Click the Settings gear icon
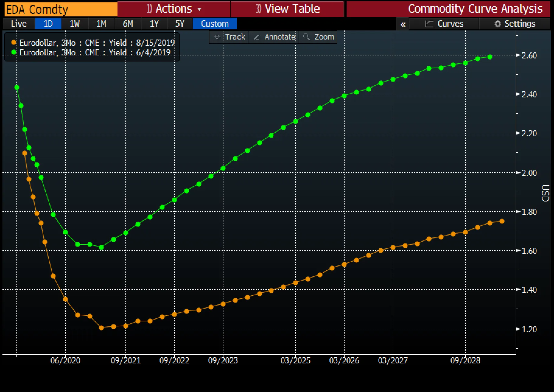Image resolution: width=554 pixels, height=392 pixels. click(498, 24)
